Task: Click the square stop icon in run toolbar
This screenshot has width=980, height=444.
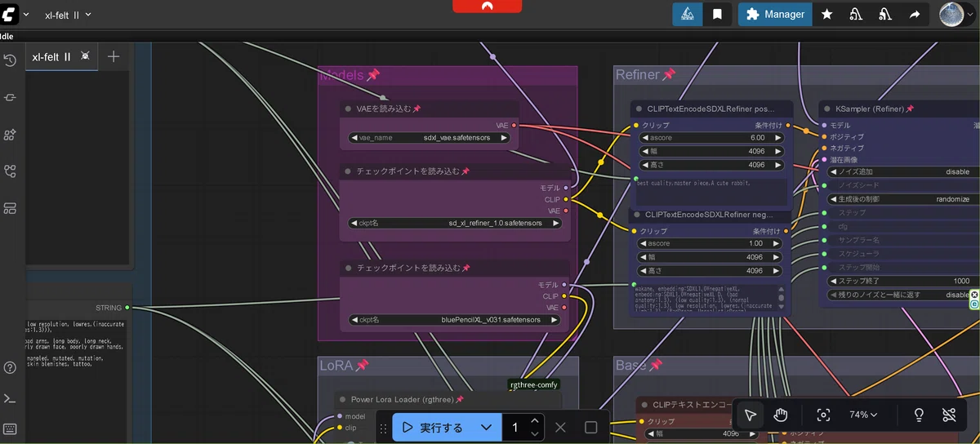Action: click(591, 427)
